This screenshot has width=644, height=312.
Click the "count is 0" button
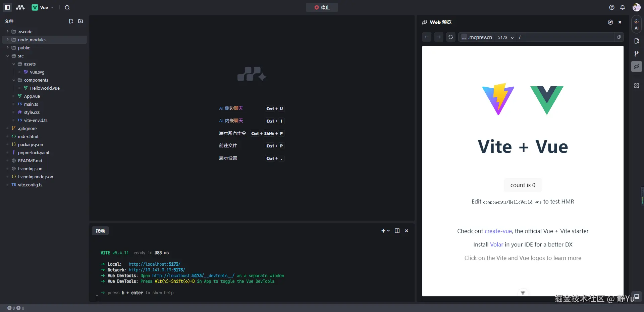click(x=523, y=185)
